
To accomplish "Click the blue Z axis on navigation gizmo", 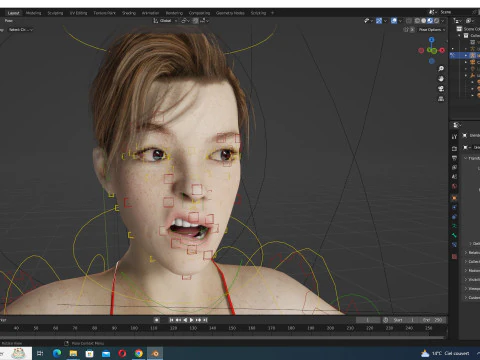I will coord(432,40).
